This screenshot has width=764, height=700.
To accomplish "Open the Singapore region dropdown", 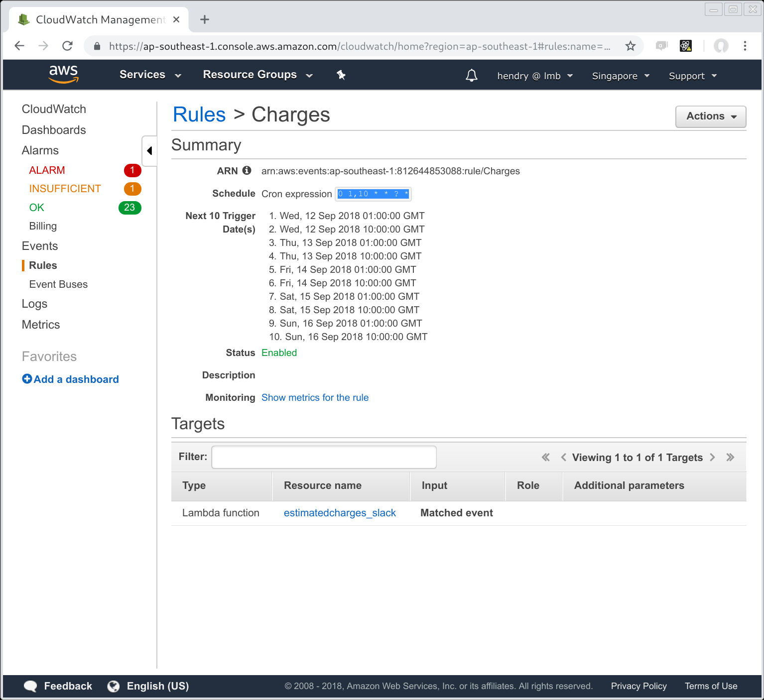I will pos(621,76).
